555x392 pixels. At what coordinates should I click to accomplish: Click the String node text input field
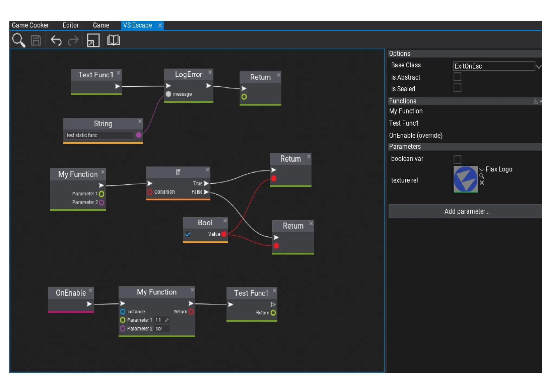coord(99,135)
